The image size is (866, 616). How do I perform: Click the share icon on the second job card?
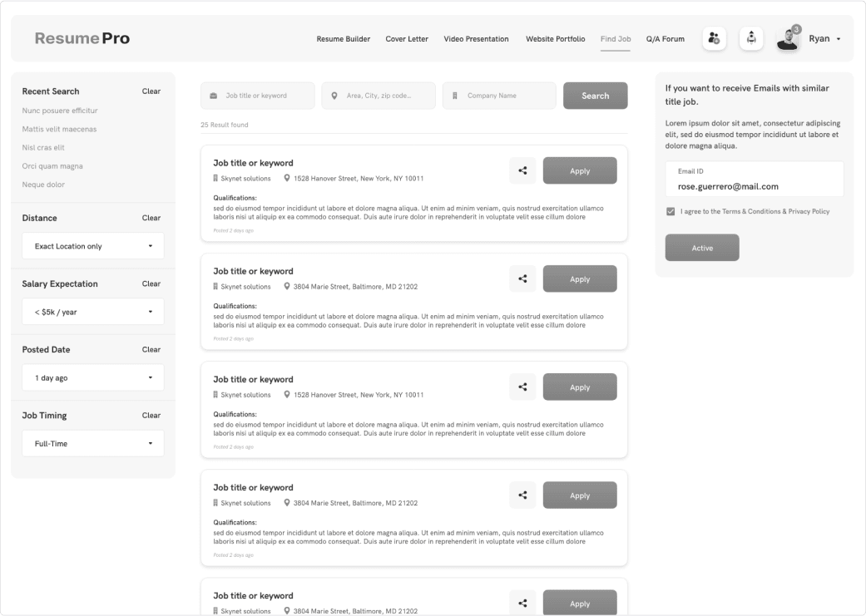[x=522, y=278]
